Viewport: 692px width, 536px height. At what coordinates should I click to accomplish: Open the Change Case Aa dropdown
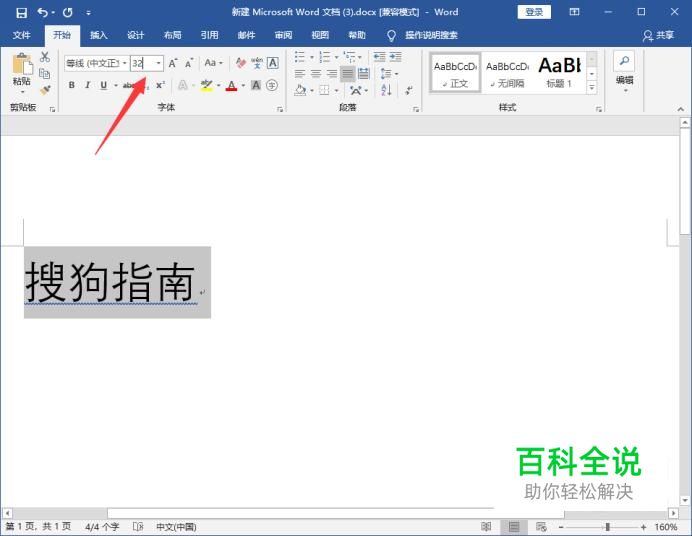(214, 63)
